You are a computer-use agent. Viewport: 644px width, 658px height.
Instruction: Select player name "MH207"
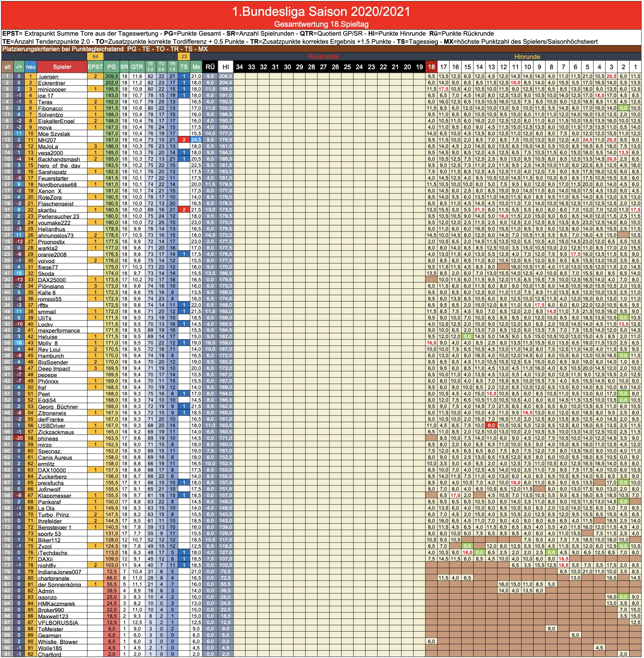pyautogui.click(x=47, y=140)
